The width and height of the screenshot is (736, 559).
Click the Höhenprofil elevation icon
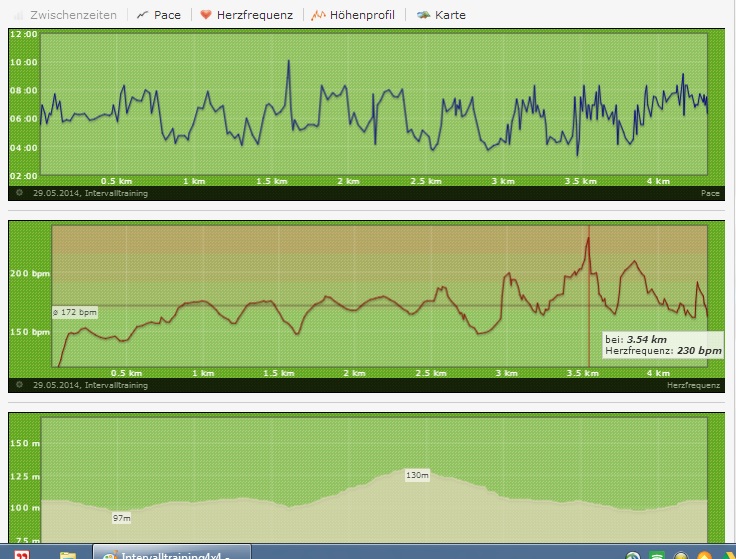tap(318, 15)
